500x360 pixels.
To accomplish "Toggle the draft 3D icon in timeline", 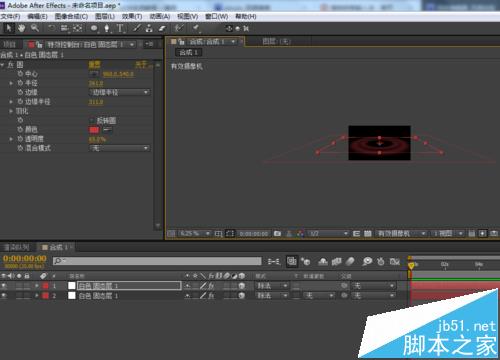I will (x=306, y=262).
